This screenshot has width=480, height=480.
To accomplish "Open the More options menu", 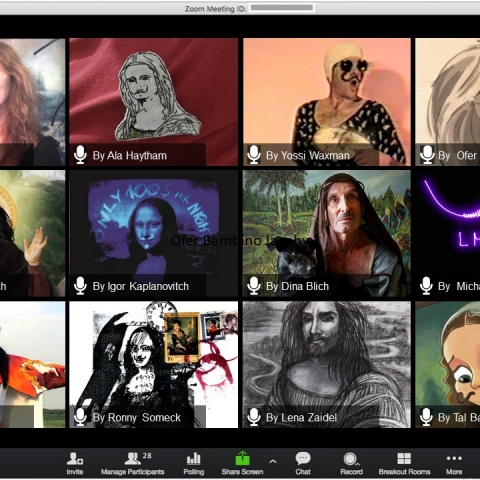I will (454, 463).
